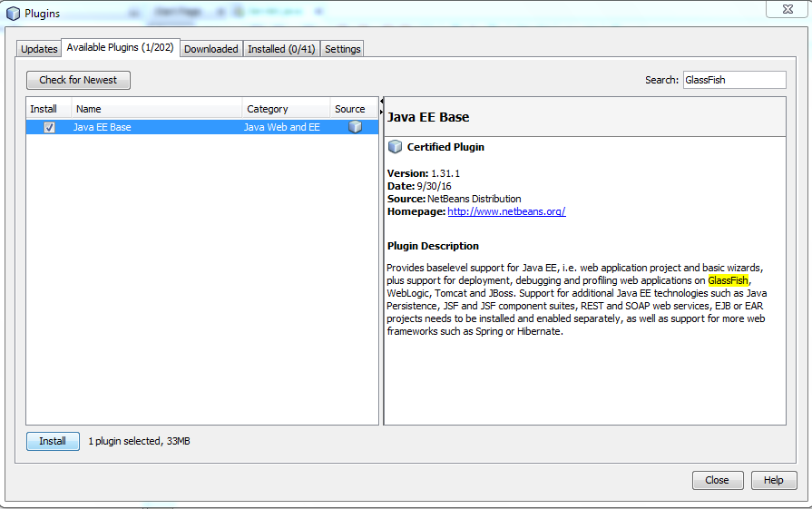Image resolution: width=812 pixels, height=509 pixels.
Task: Click the Date 9/30/16 text
Action: click(x=419, y=186)
